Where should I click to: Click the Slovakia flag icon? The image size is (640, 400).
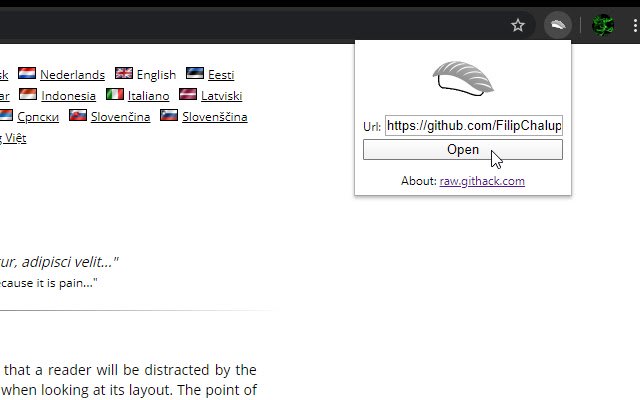click(x=78, y=116)
